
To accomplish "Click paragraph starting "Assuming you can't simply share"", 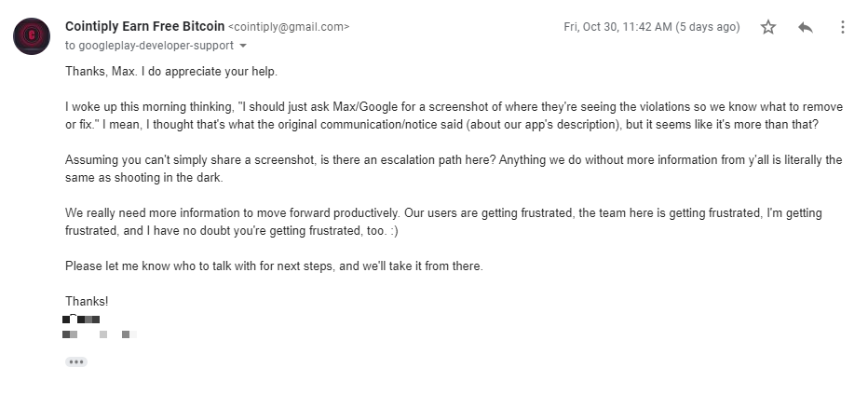I will click(454, 169).
